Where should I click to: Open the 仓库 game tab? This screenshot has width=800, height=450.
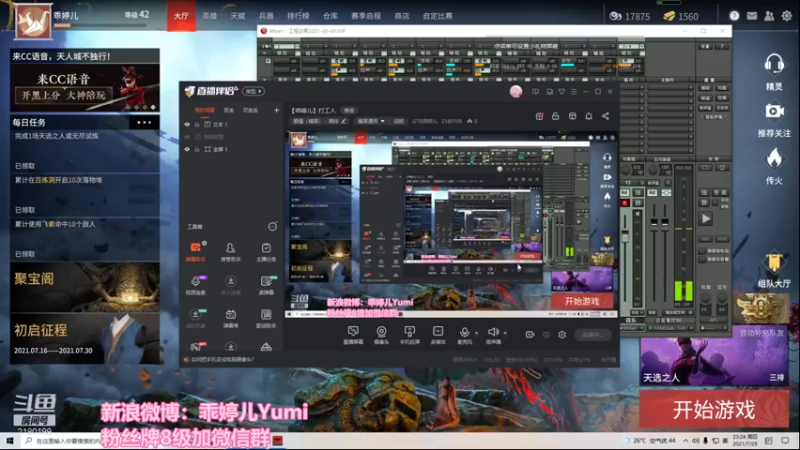[330, 16]
